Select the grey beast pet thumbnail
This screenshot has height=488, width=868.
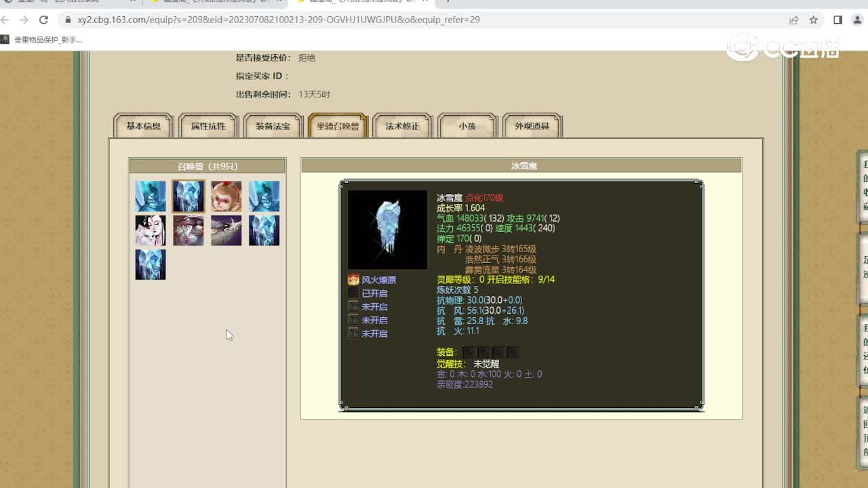pyautogui.click(x=226, y=230)
